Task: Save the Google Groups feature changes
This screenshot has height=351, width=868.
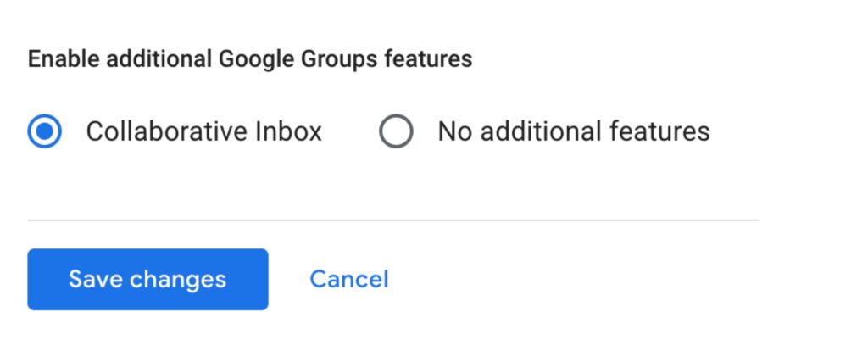Action: coord(147,279)
